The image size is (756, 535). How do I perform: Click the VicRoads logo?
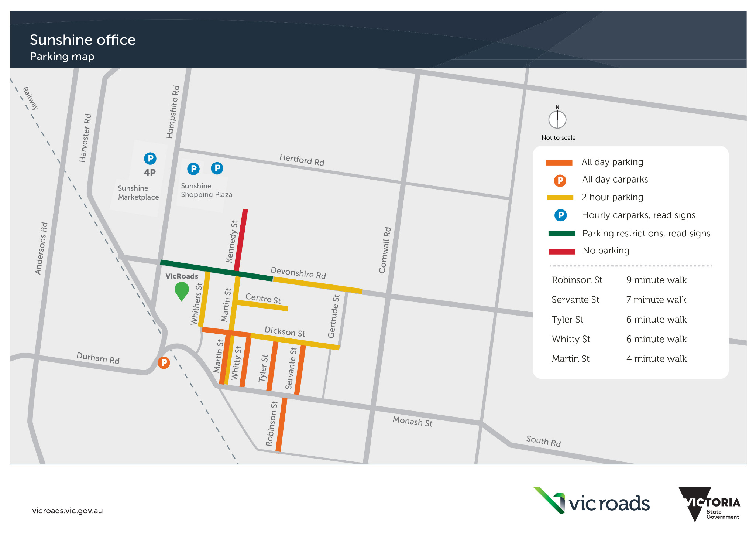[x=592, y=501]
